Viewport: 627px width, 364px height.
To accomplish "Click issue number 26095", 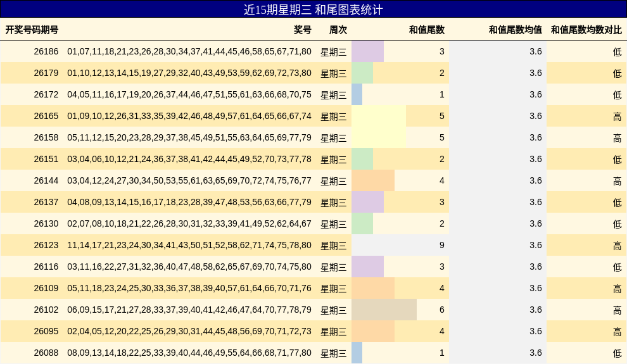I will click(x=46, y=332).
